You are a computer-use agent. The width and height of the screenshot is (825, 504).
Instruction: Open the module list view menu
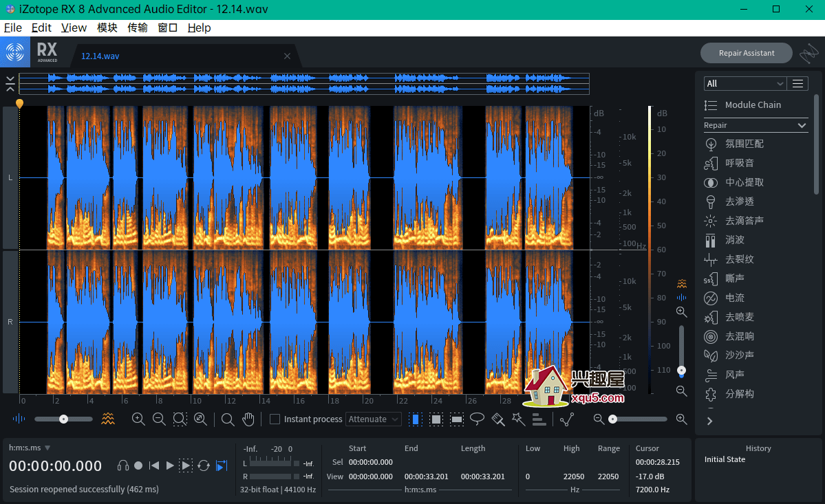[x=797, y=84]
